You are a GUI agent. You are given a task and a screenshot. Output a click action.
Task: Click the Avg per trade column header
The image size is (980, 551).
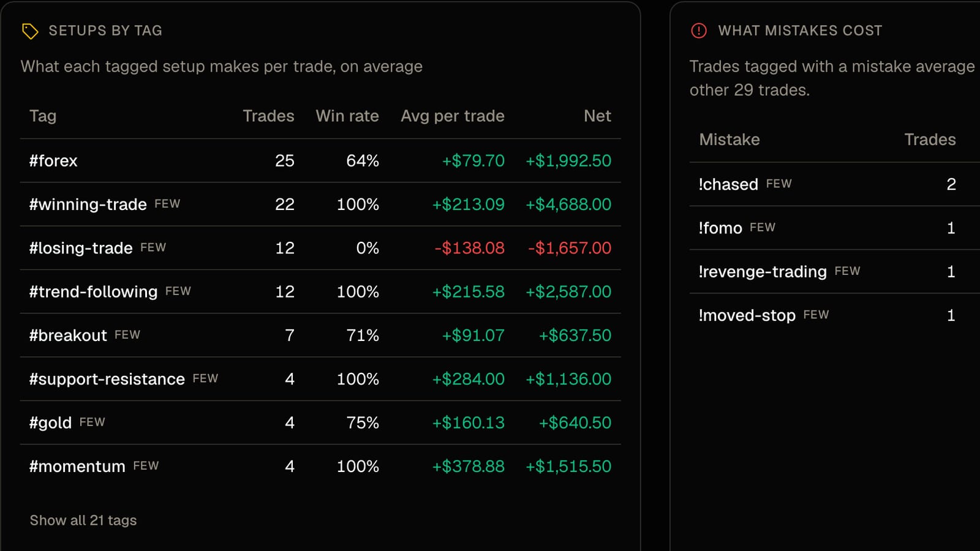[453, 116]
